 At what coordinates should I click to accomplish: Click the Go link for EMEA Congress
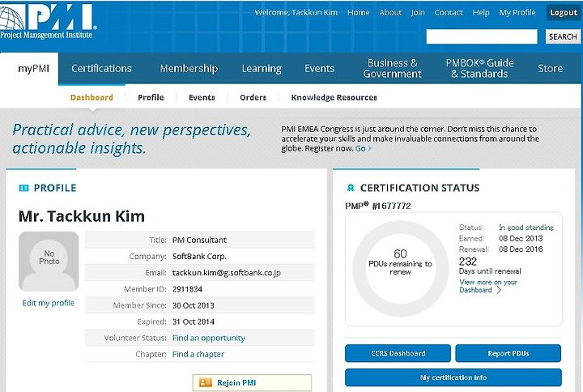tap(360, 148)
